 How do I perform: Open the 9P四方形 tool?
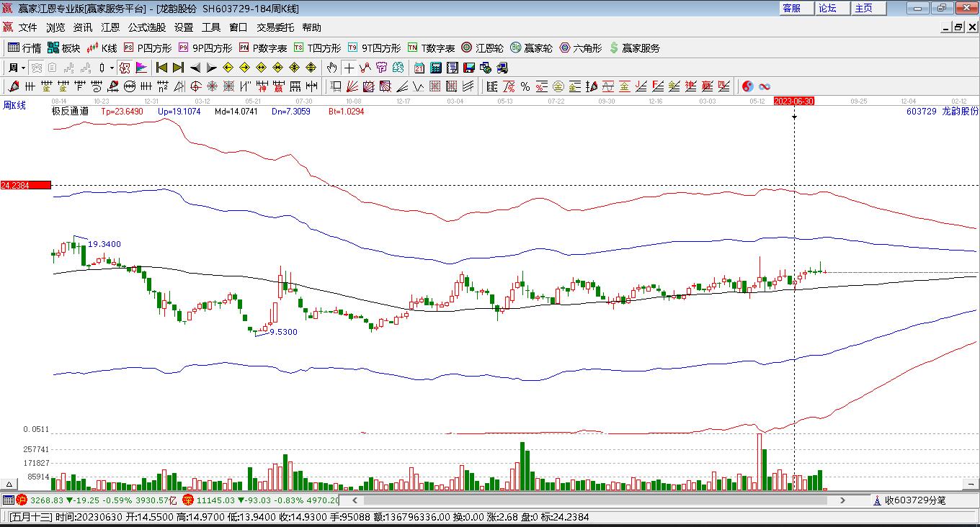pos(205,48)
